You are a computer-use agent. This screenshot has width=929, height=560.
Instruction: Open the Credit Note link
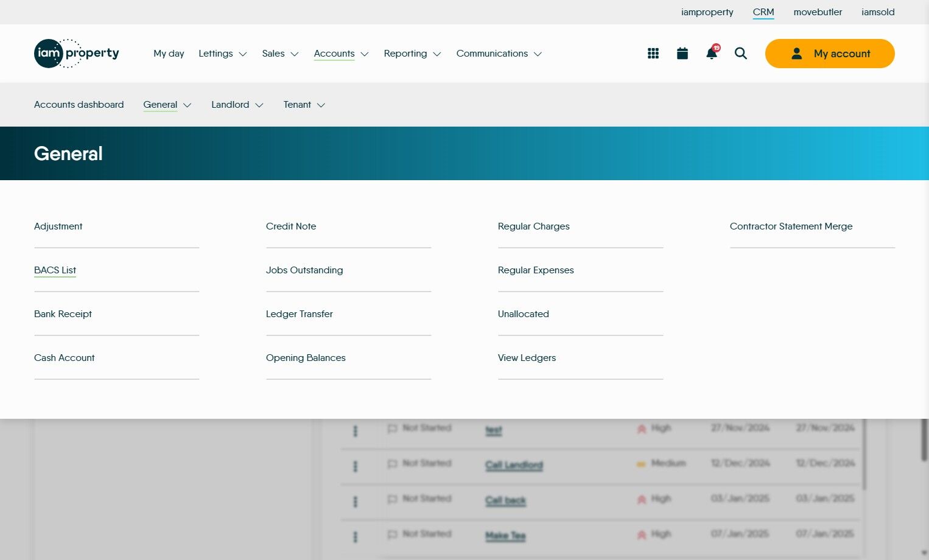[x=291, y=226]
